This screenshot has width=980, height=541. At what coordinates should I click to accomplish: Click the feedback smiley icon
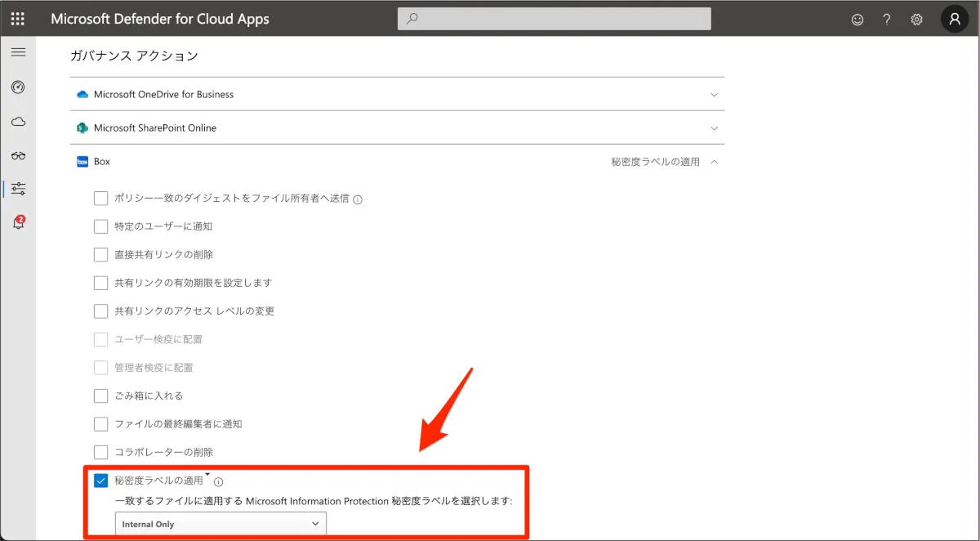click(x=857, y=20)
